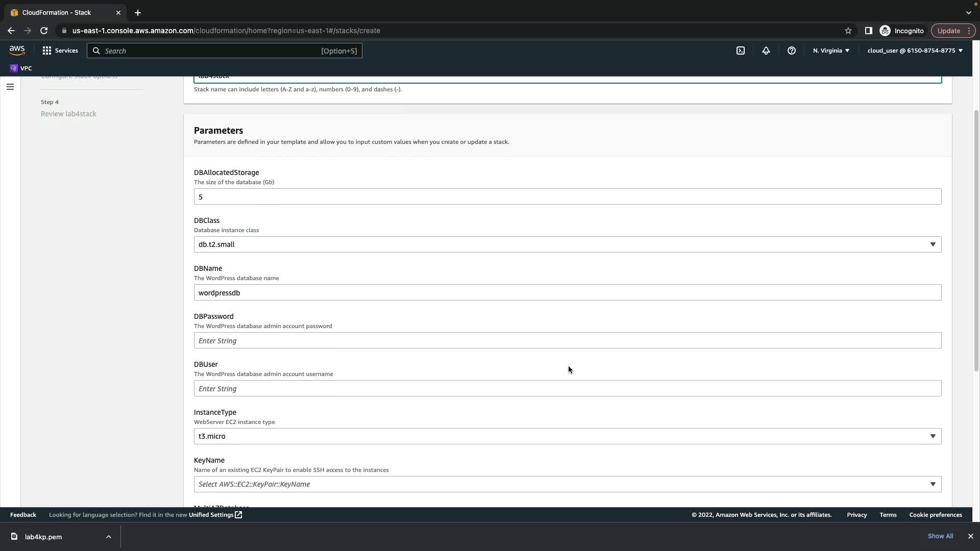Open AWS CloudShell icon
This screenshot has width=980, height=551.
(x=740, y=51)
